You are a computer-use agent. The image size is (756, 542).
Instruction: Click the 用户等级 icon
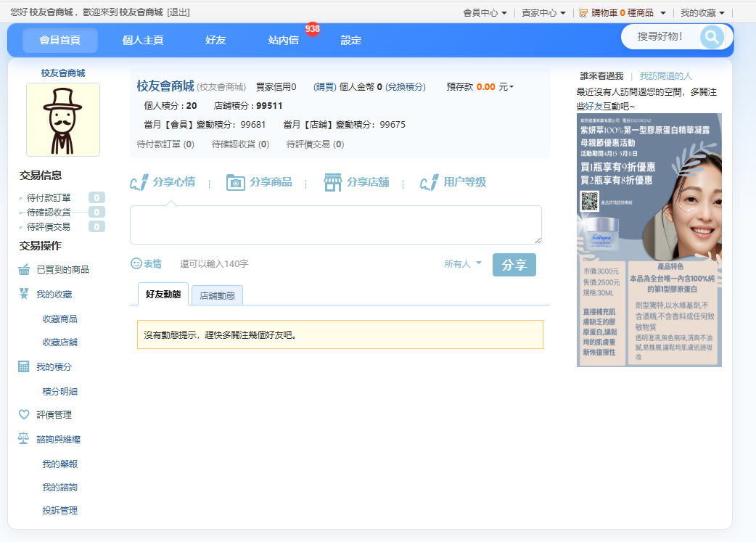pos(430,182)
